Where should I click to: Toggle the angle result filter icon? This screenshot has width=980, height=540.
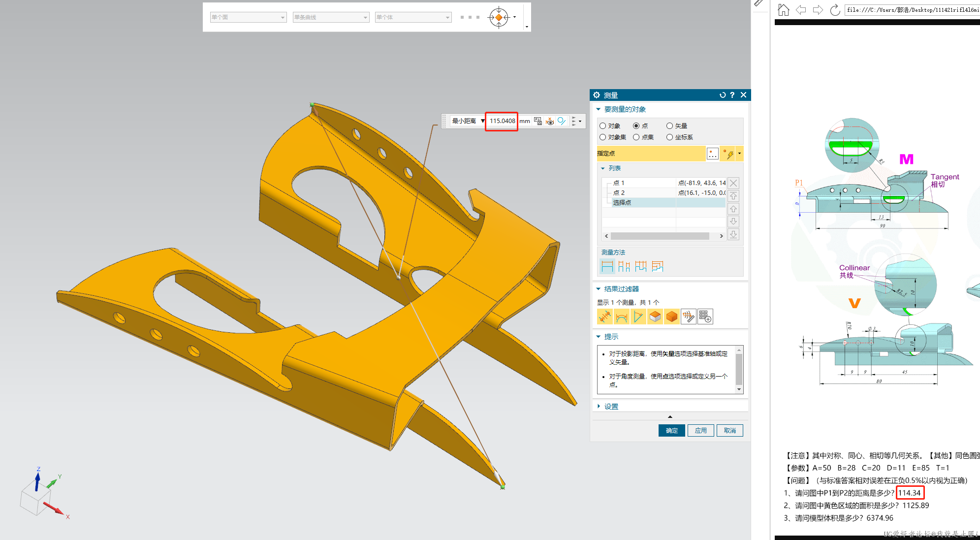point(638,317)
